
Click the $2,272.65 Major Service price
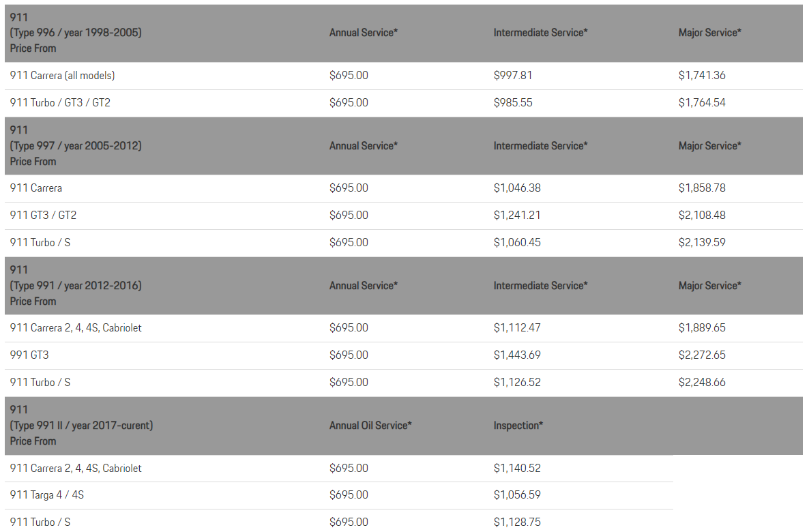tap(702, 355)
